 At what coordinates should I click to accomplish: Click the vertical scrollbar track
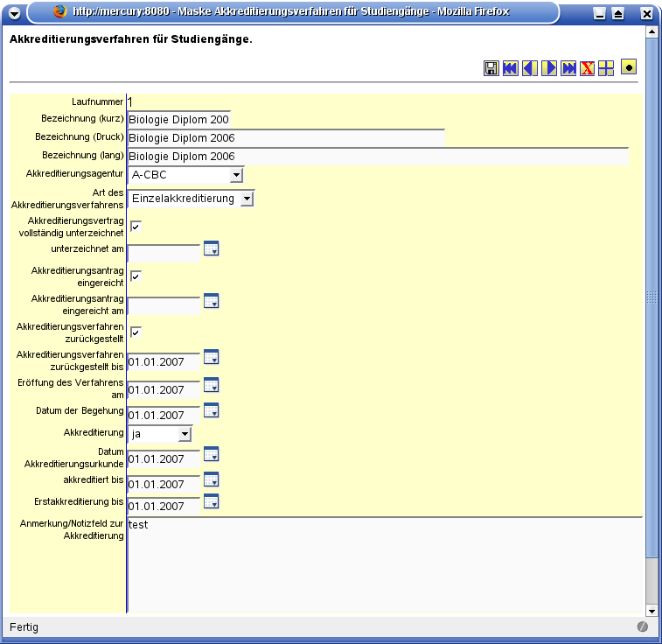pos(652,582)
